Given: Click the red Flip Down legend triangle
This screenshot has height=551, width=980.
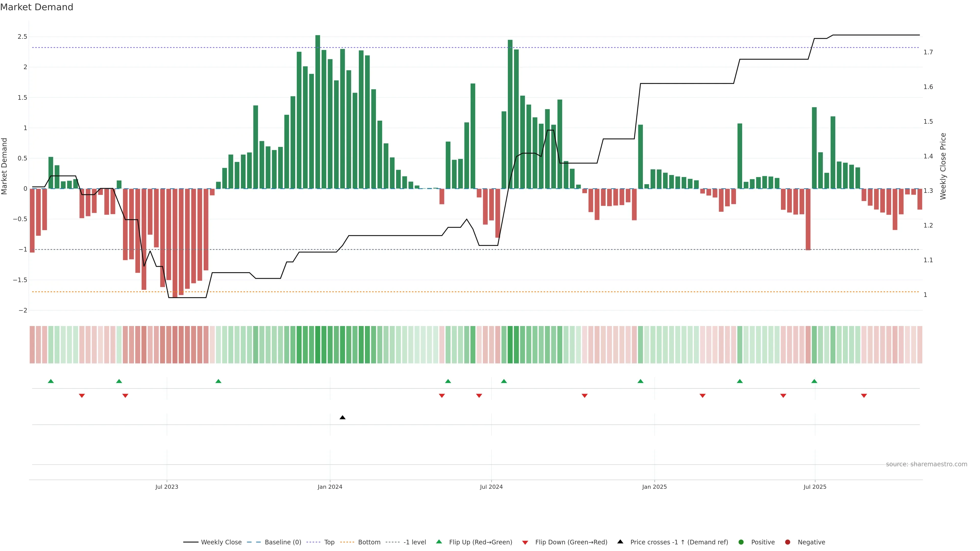Looking at the screenshot, I should click(525, 543).
